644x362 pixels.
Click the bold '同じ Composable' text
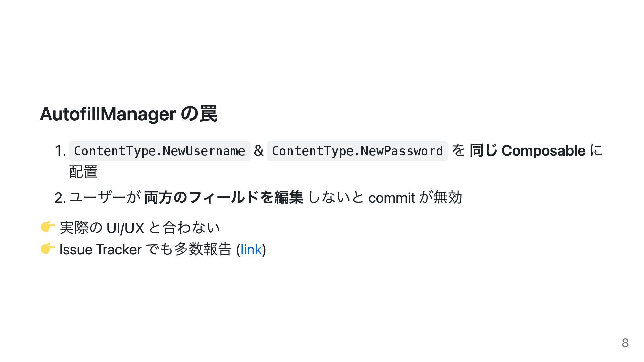coord(527,150)
